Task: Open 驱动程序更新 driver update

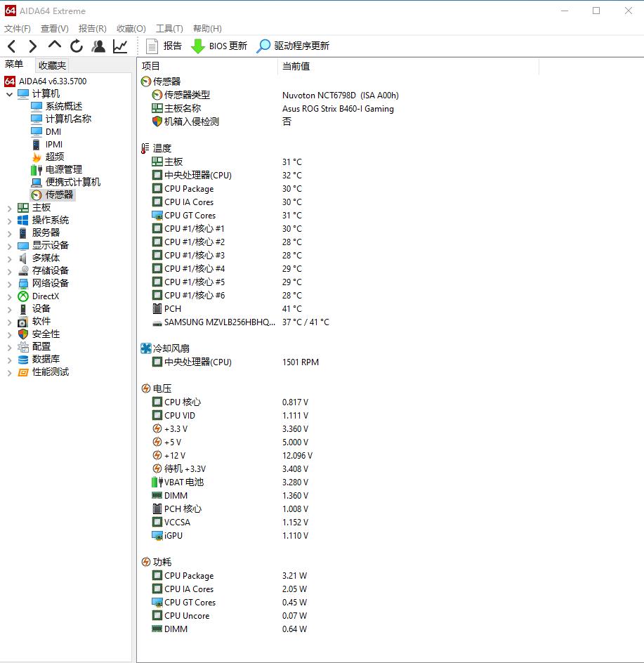Action: pyautogui.click(x=293, y=46)
